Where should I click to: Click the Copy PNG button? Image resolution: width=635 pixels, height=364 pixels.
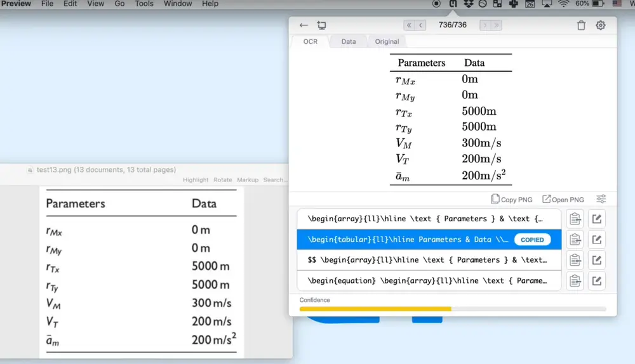512,199
